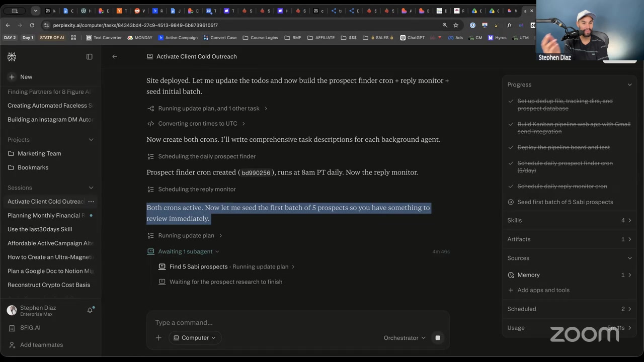Open the Orchestrator model dropdown
This screenshot has height=362, width=644.
point(405,338)
